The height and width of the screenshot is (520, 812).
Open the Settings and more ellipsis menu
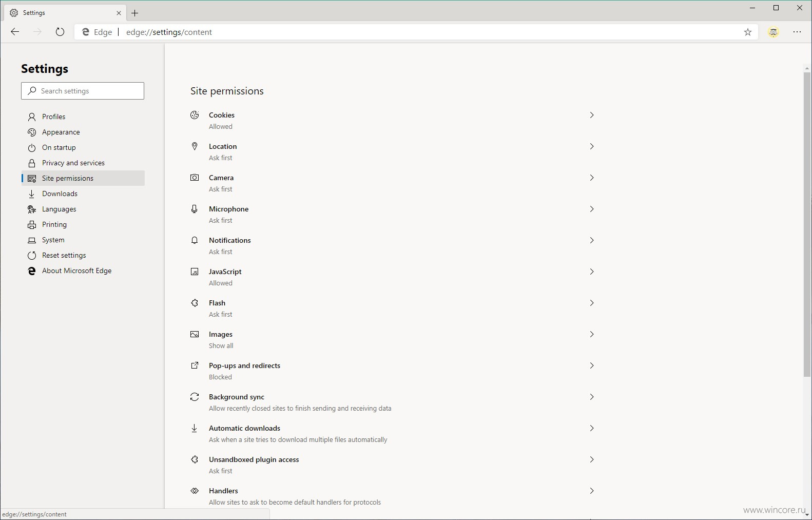point(797,32)
